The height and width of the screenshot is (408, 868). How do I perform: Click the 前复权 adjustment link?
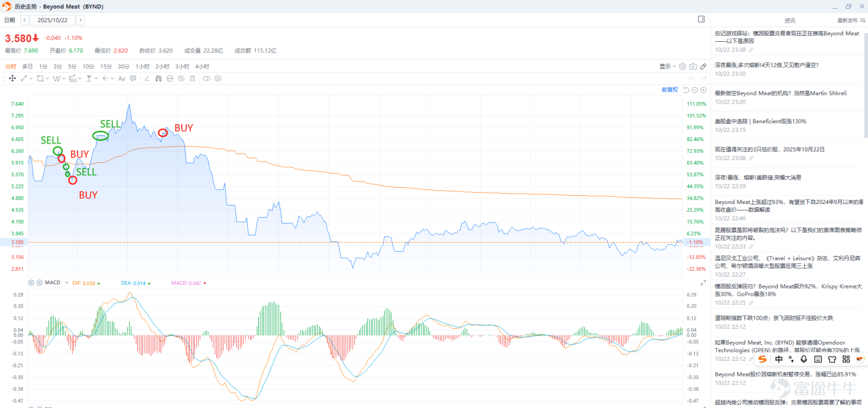670,90
